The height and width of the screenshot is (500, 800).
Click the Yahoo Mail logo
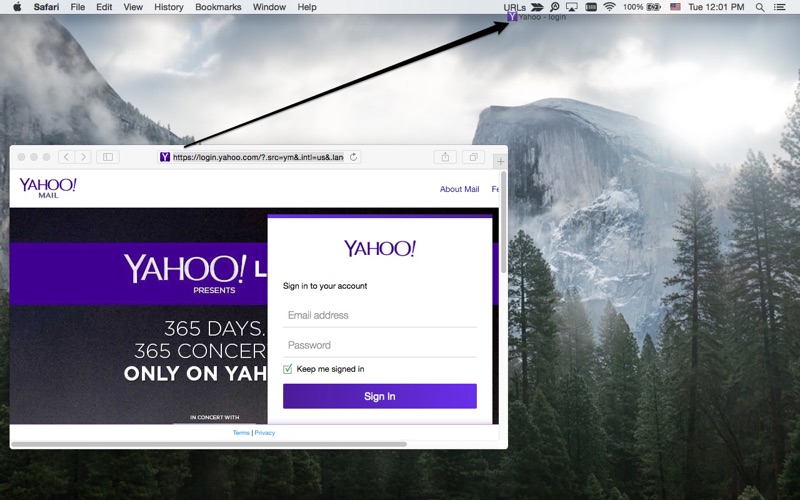pos(48,188)
